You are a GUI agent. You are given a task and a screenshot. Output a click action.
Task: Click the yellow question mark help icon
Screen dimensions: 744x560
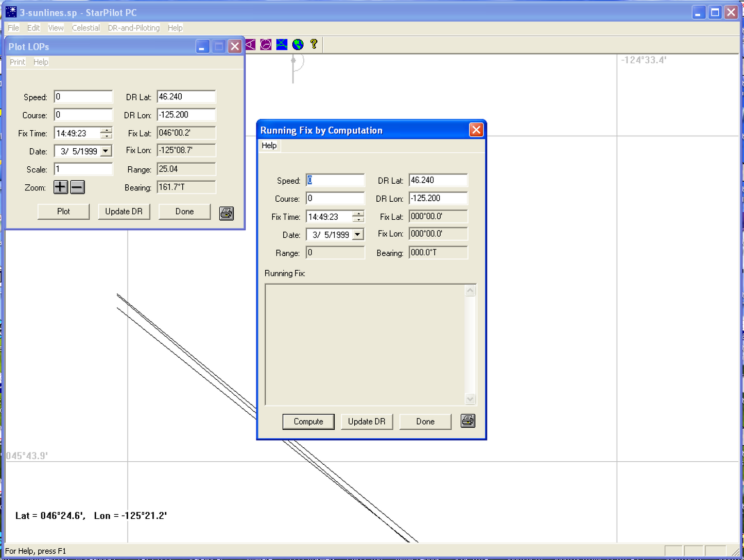pyautogui.click(x=314, y=44)
